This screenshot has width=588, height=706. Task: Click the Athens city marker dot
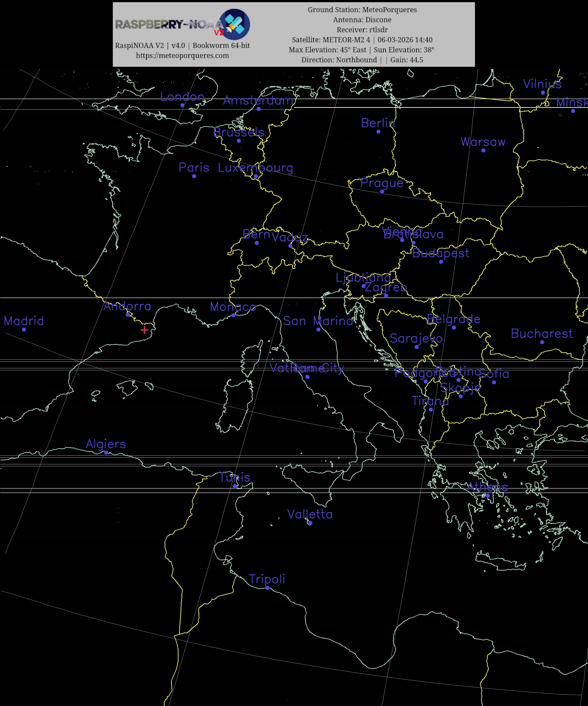tap(487, 495)
